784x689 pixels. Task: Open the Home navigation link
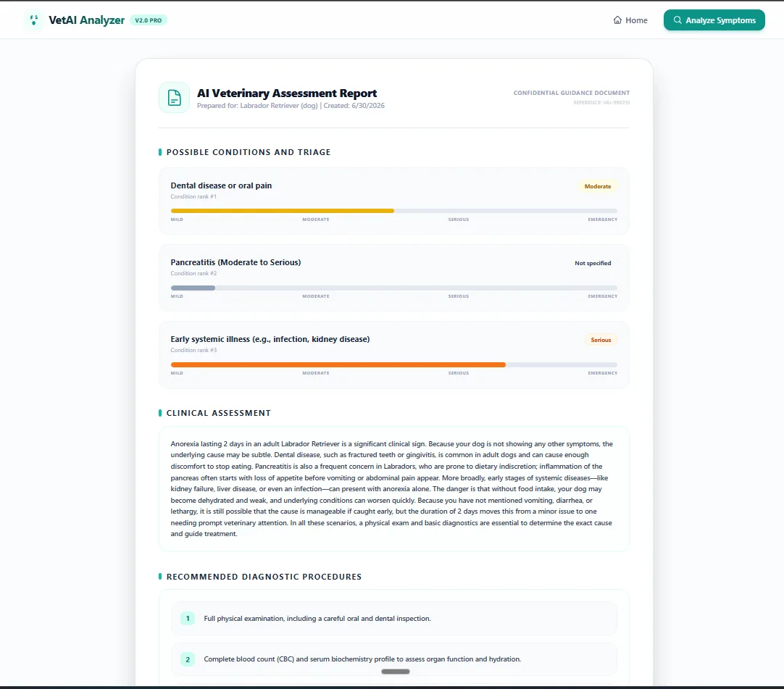pos(630,20)
